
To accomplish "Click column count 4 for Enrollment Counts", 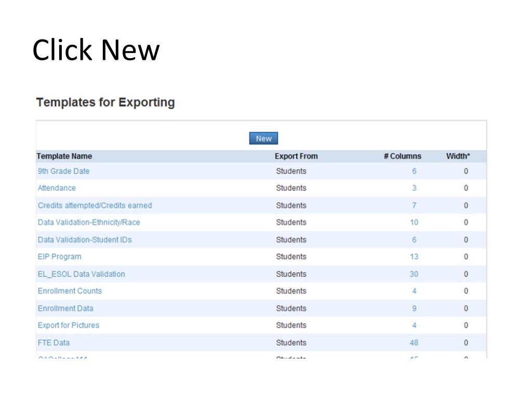I will click(414, 291).
